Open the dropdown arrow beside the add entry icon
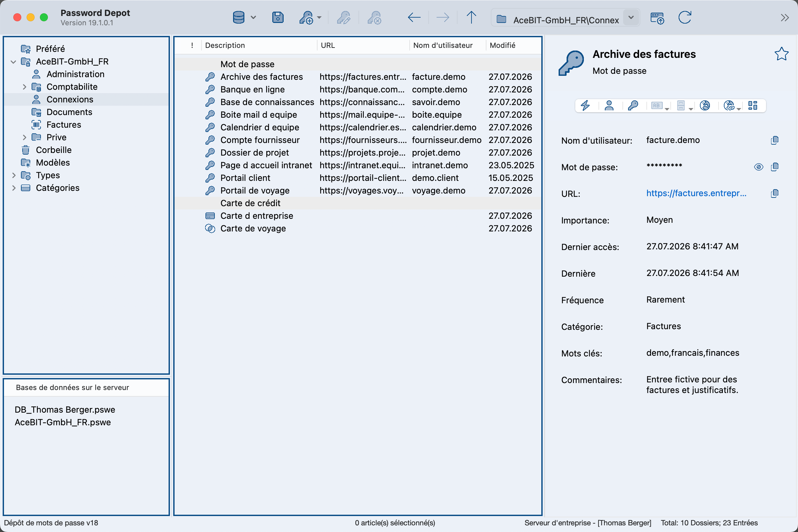798x532 pixels. tap(319, 17)
